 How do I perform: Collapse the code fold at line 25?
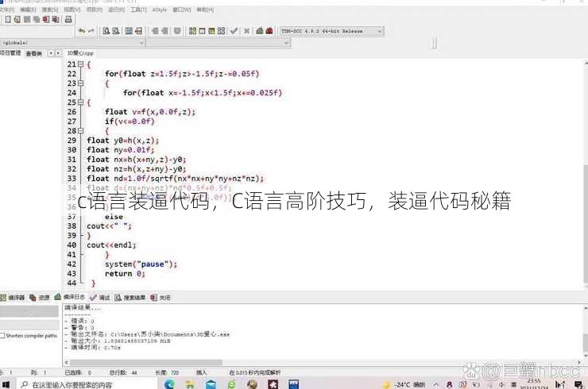80,102
